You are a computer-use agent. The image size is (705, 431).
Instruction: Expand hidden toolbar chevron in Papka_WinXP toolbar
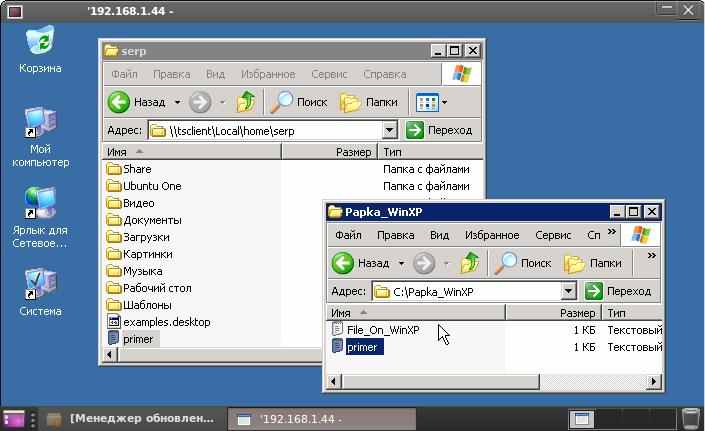point(651,255)
